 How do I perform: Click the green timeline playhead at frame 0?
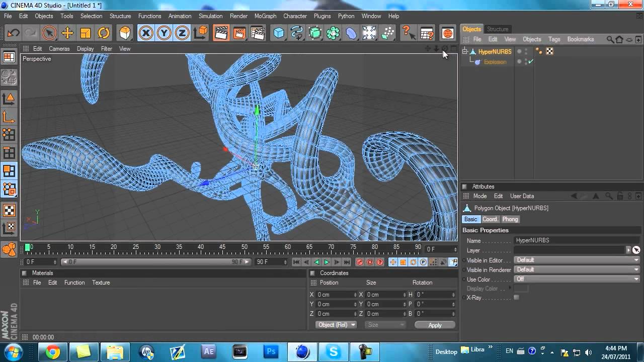pos(28,247)
